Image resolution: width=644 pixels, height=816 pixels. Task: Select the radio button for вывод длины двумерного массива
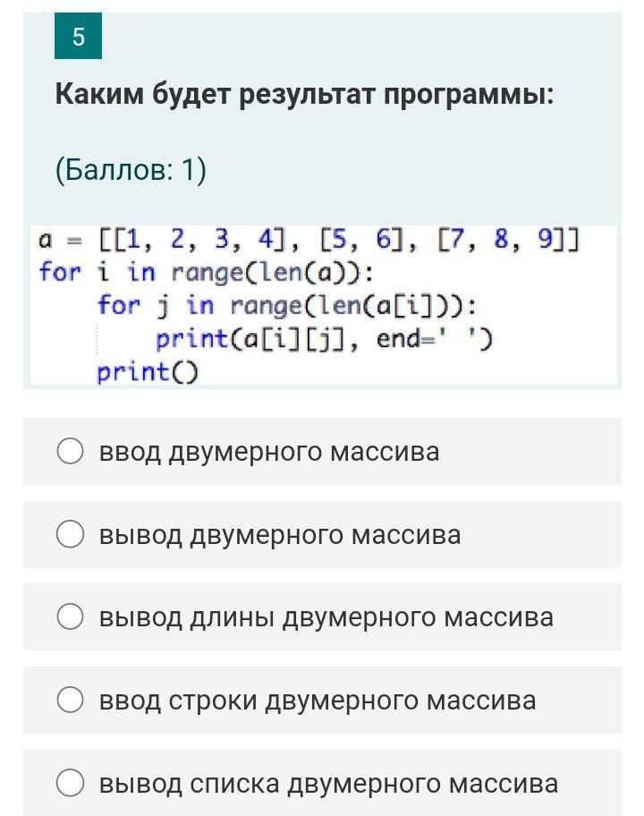[71, 616]
